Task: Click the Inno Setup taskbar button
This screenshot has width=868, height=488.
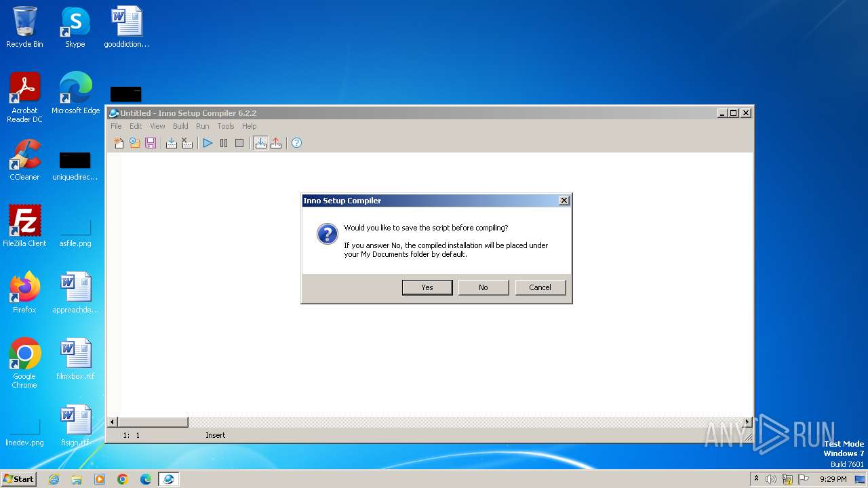Action: [169, 479]
